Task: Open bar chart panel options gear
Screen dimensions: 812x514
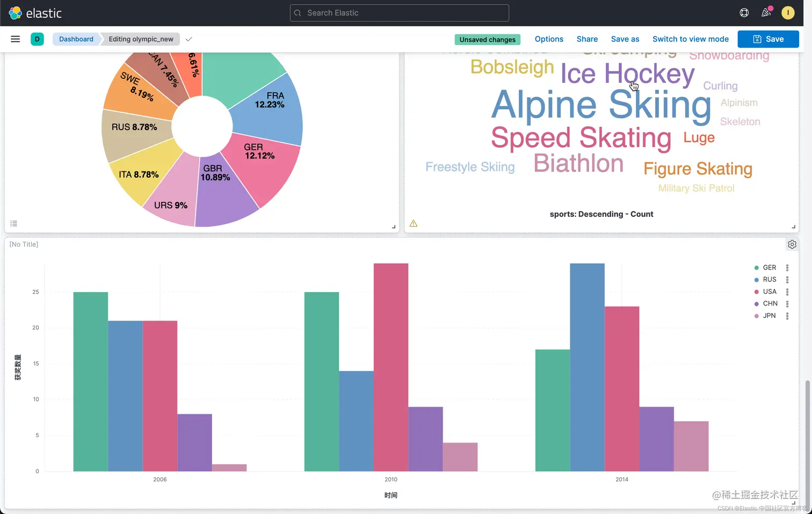Action: coord(792,244)
